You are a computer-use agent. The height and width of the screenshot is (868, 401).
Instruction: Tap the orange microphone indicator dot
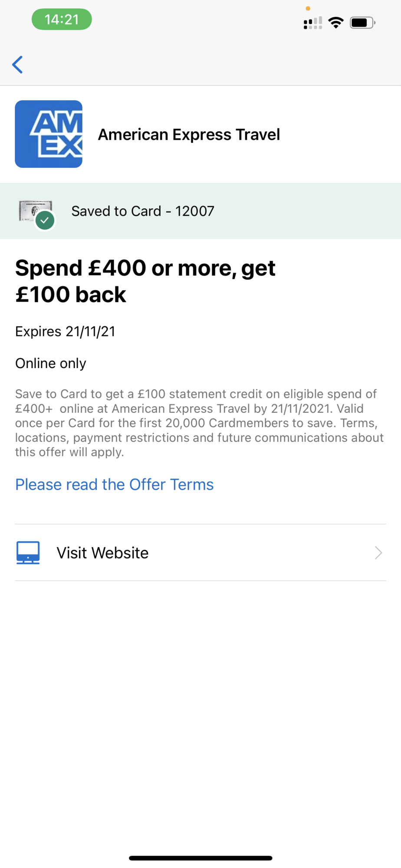pyautogui.click(x=308, y=8)
